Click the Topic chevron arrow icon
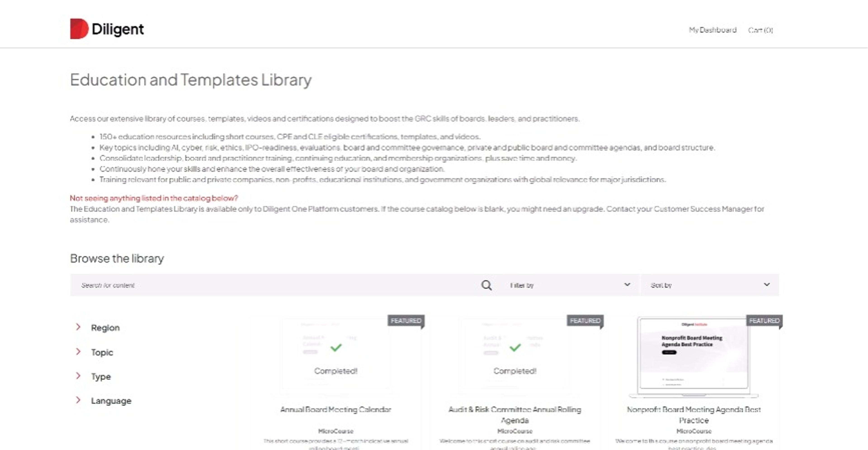Screen dimensions: 868x450 pyautogui.click(x=78, y=352)
